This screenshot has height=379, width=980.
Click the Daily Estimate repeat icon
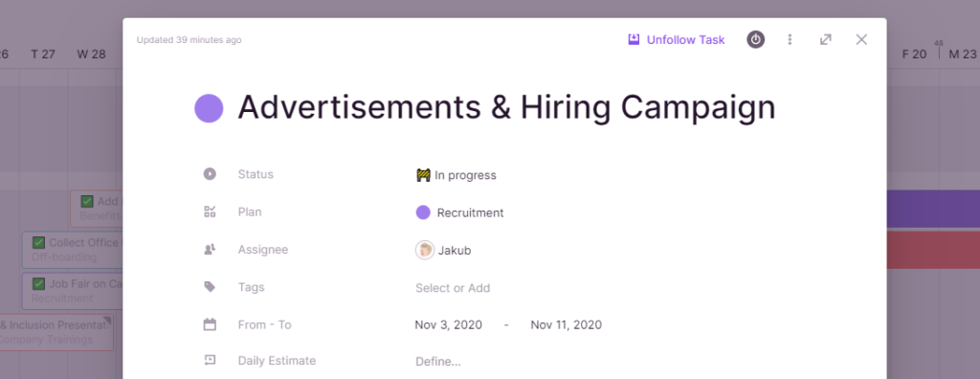tap(210, 360)
